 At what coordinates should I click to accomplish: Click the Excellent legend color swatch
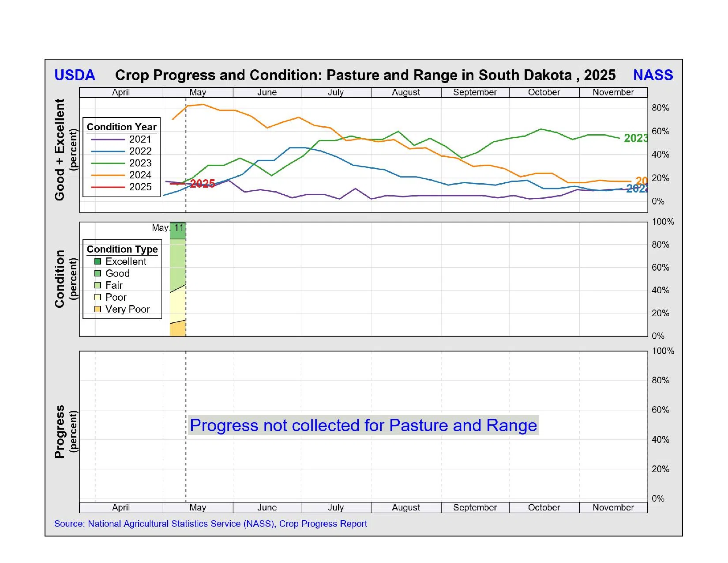pos(98,261)
